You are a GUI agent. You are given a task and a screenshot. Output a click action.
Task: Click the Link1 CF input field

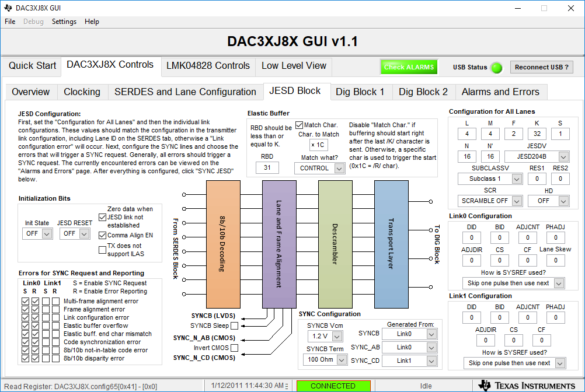point(542,340)
